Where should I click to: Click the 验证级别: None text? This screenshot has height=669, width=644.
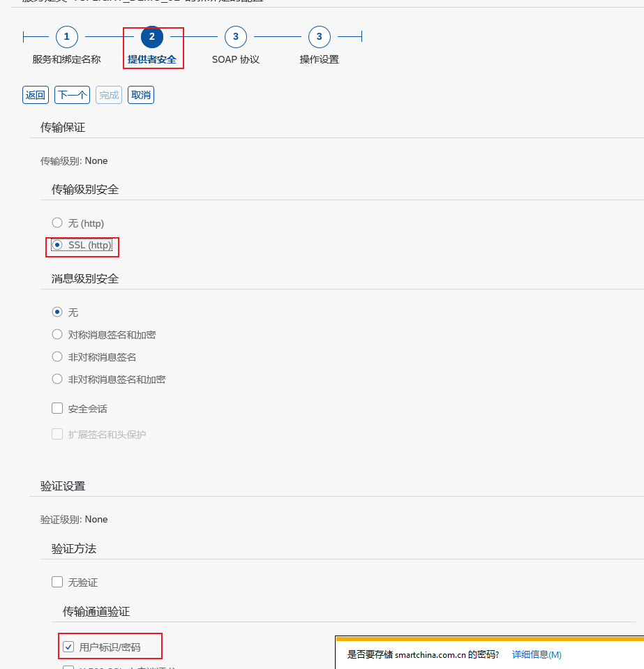tap(74, 519)
